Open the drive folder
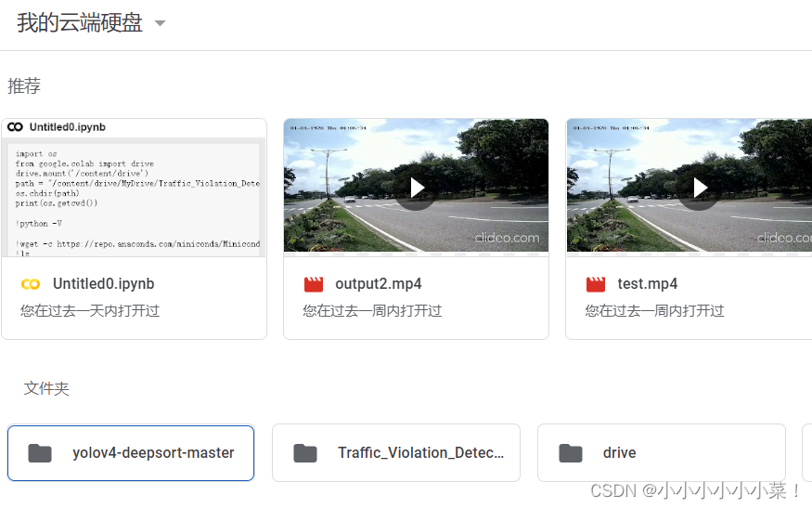This screenshot has width=812, height=508. (662, 453)
